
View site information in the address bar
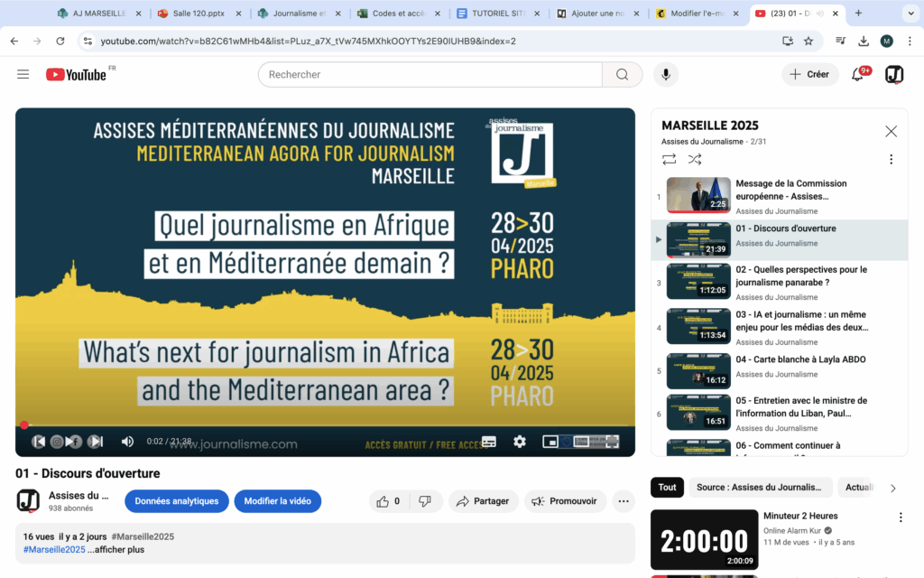pyautogui.click(x=88, y=41)
